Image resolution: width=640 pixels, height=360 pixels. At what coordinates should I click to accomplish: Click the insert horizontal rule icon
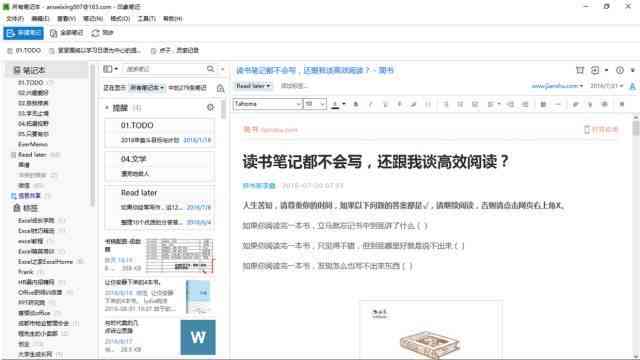558,104
